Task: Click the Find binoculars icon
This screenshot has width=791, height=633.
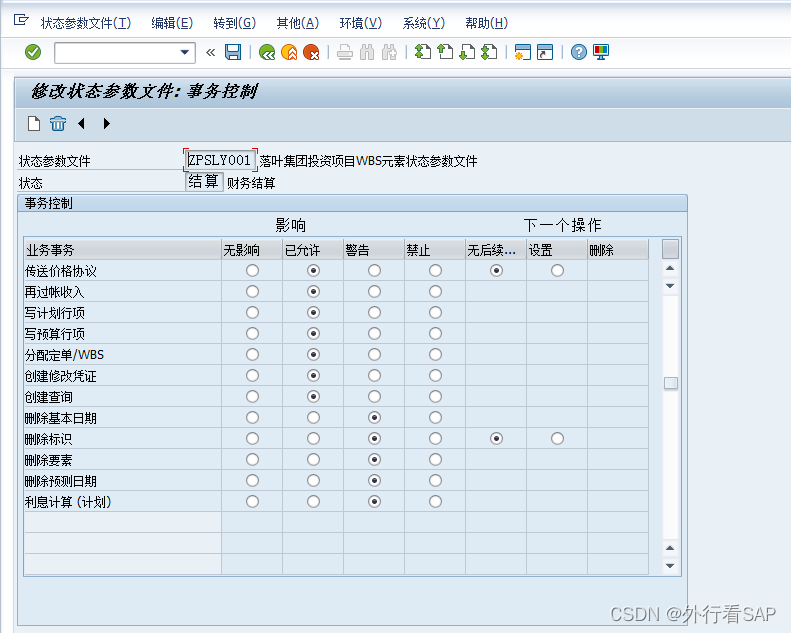Action: click(x=367, y=52)
